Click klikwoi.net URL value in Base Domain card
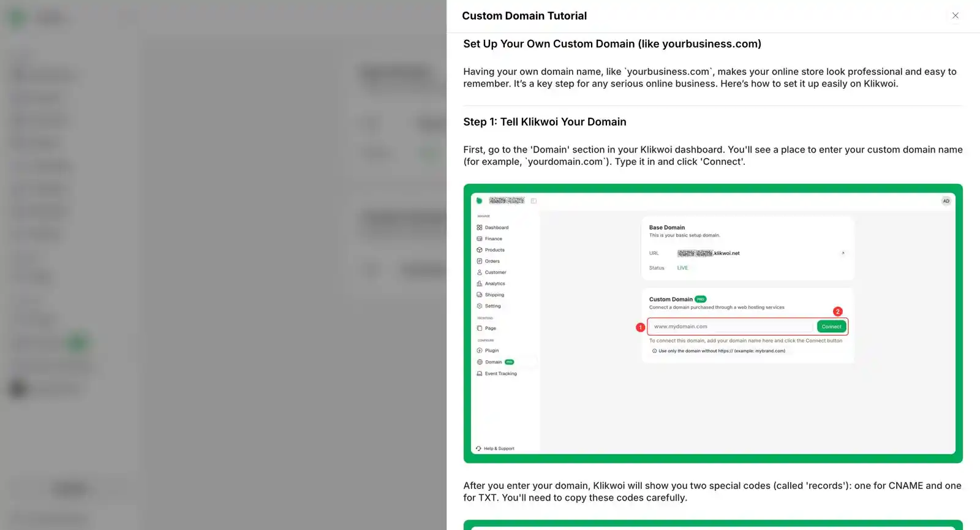980x530 pixels. point(708,253)
